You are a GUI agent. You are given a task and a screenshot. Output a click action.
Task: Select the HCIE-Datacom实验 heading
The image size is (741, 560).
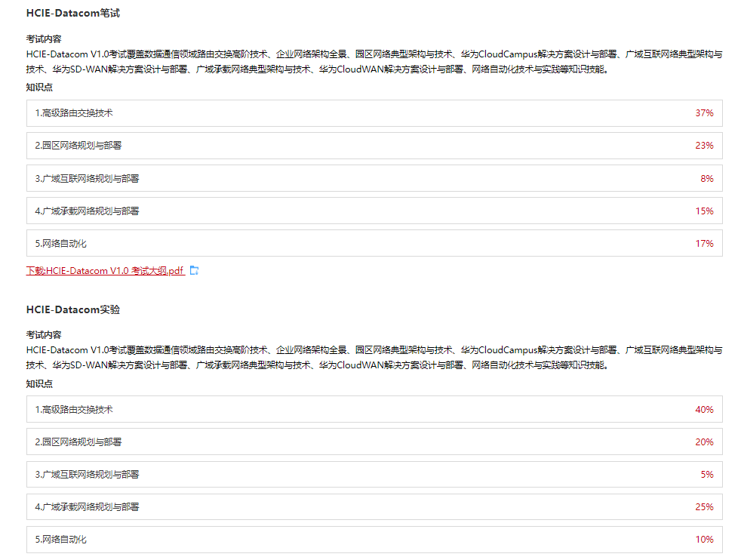(x=72, y=309)
